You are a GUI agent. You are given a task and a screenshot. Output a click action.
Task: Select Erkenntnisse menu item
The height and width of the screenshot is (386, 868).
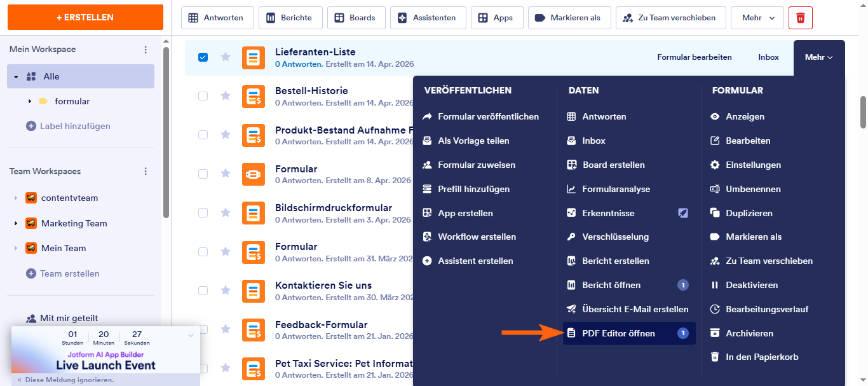coord(629,213)
